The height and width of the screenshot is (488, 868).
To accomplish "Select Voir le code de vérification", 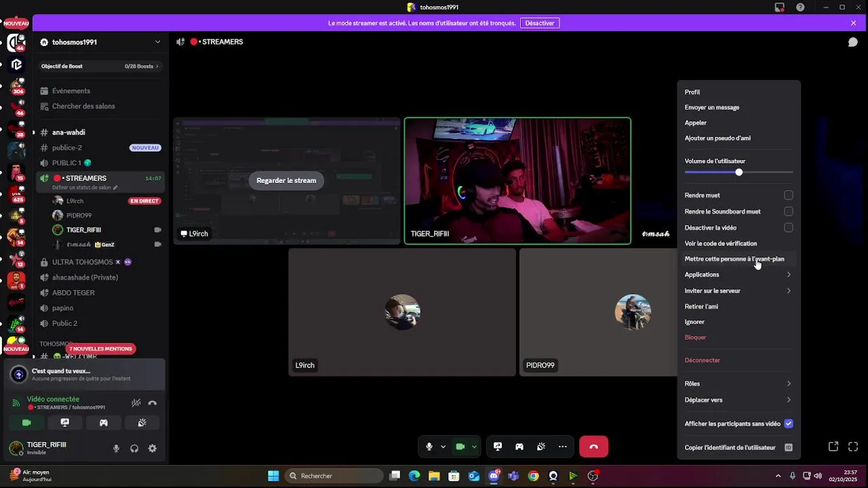I will click(738, 243).
